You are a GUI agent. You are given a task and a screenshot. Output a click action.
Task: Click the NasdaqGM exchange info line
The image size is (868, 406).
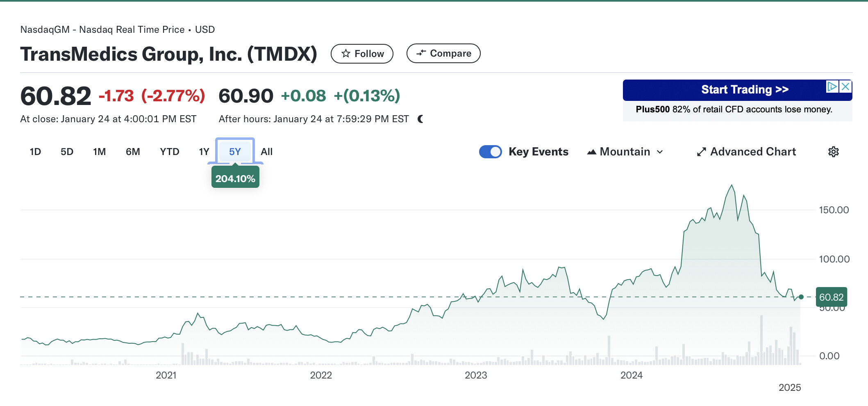point(118,30)
